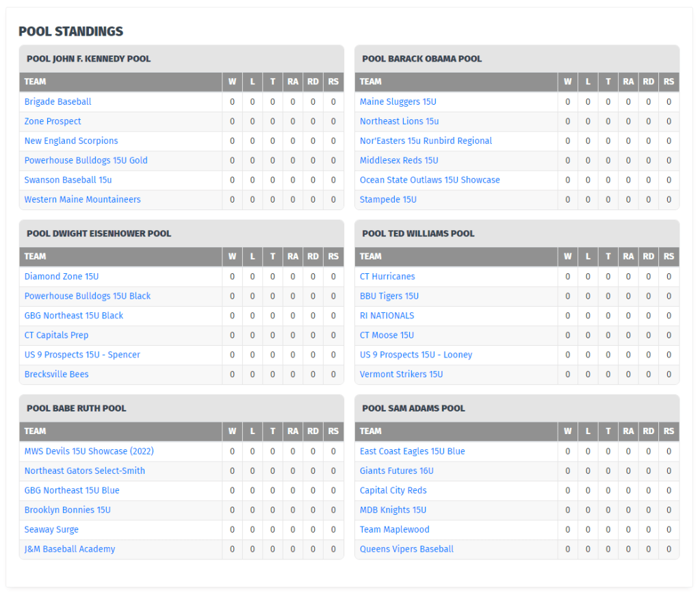Open Western Maine Mountaineers team link

tap(82, 199)
